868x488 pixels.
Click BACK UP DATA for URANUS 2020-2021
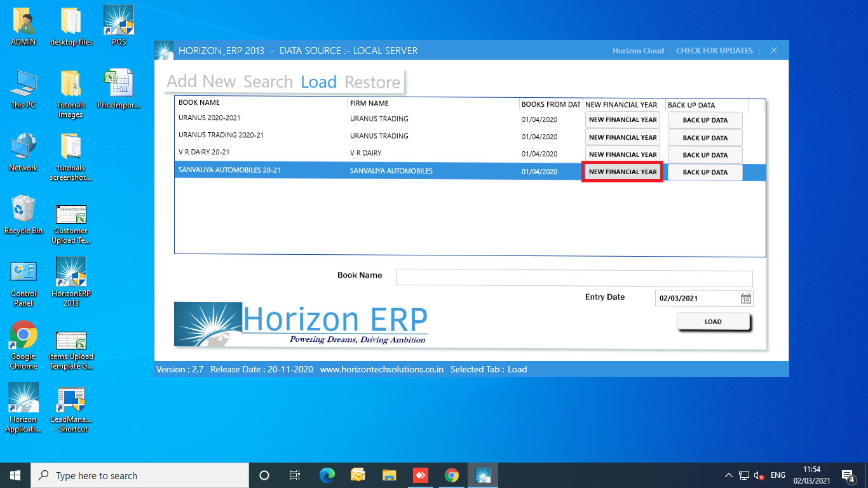point(705,120)
